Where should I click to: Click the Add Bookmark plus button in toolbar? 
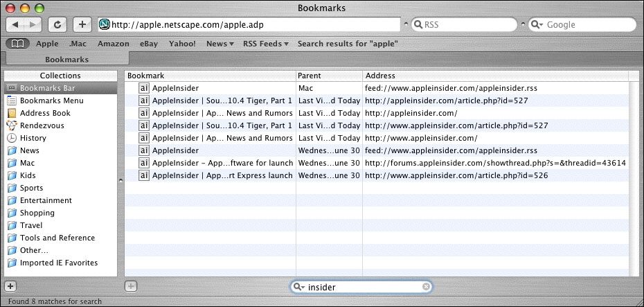click(x=82, y=24)
